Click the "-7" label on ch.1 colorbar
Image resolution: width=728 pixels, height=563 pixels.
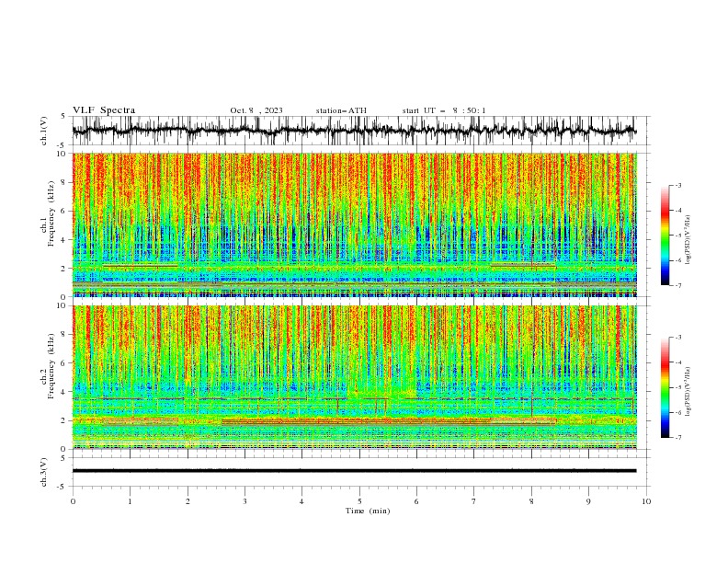[678, 286]
